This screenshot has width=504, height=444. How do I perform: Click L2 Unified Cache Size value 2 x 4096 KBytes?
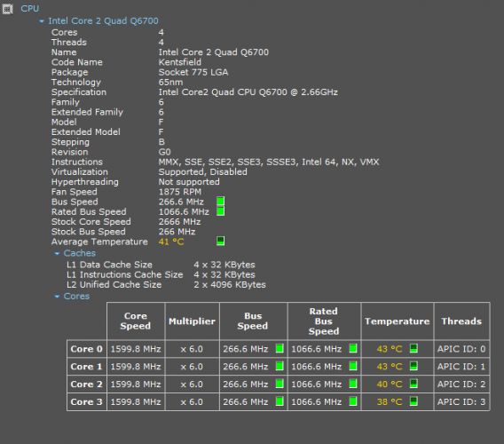[x=230, y=285]
